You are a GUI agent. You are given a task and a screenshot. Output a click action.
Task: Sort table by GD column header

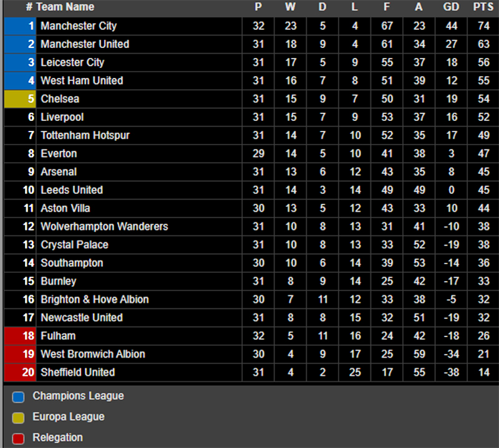point(451,7)
